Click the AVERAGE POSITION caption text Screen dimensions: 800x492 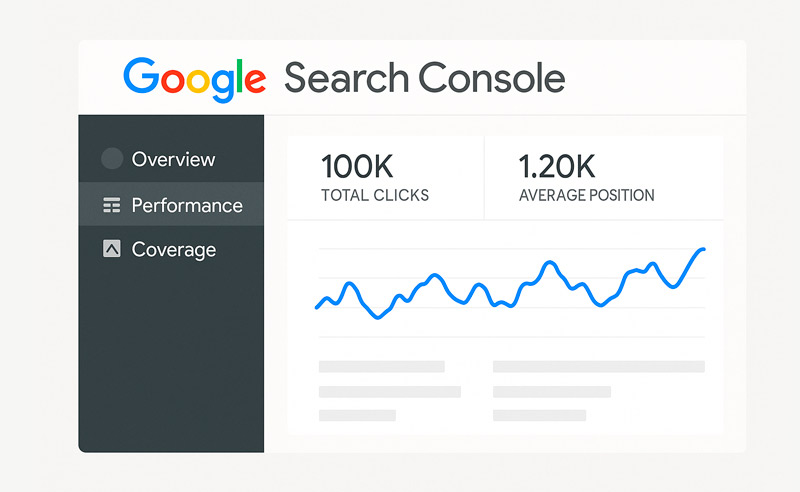[586, 195]
